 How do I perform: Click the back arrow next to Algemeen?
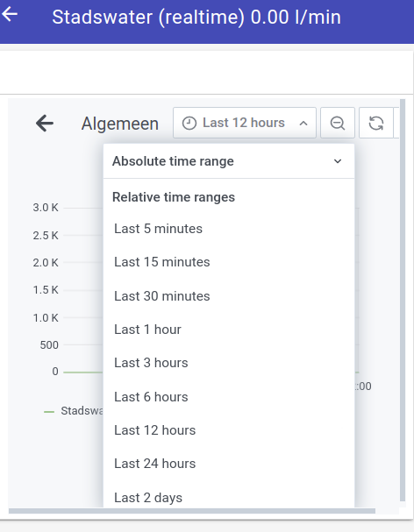point(45,123)
